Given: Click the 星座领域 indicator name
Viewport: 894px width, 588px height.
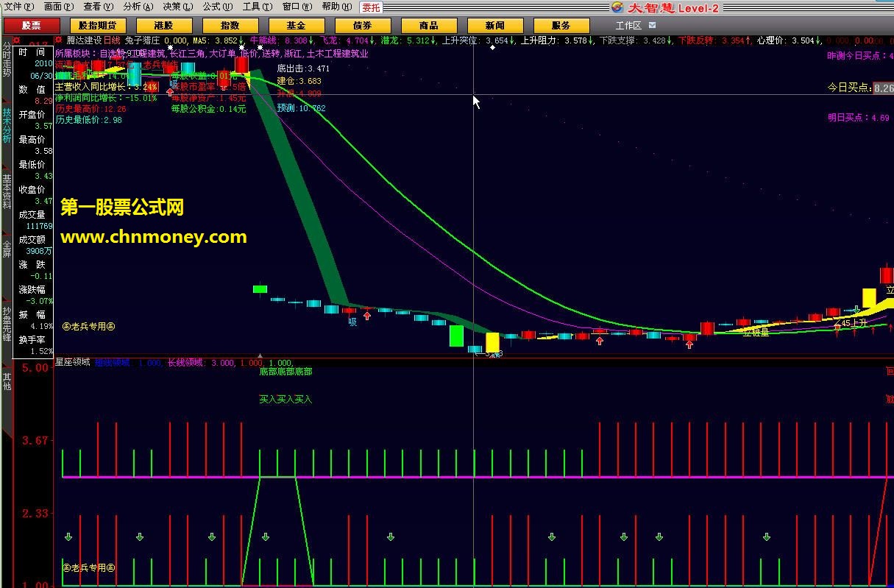Looking at the screenshot, I should (73, 362).
